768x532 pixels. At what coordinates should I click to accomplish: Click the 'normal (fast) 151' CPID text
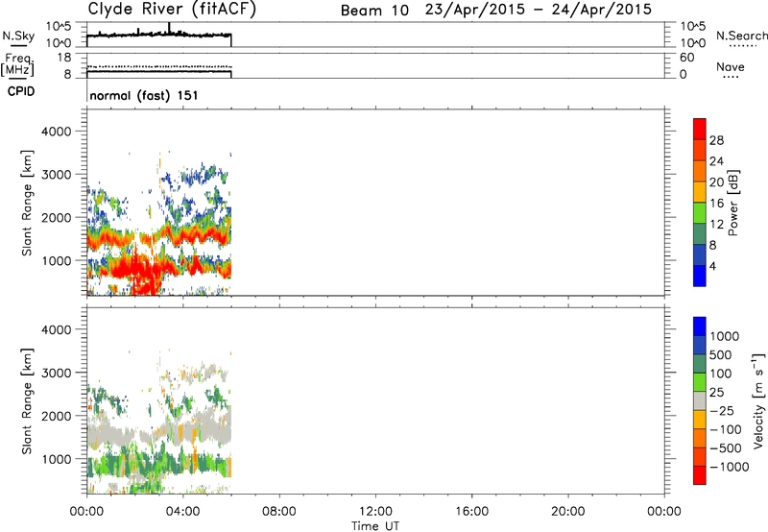(x=144, y=95)
